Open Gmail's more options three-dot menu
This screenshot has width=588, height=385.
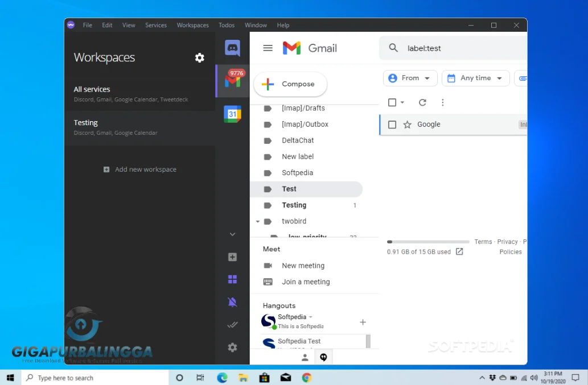coord(443,102)
